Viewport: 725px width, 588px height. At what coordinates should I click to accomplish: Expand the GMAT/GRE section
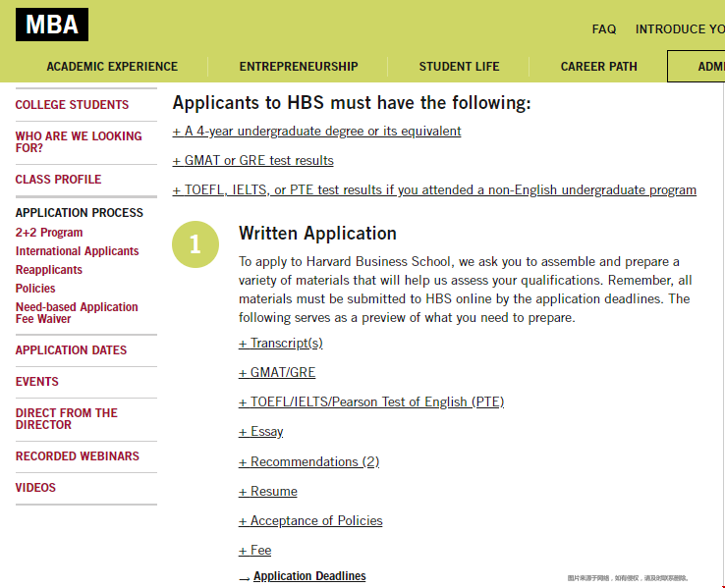[x=277, y=372]
